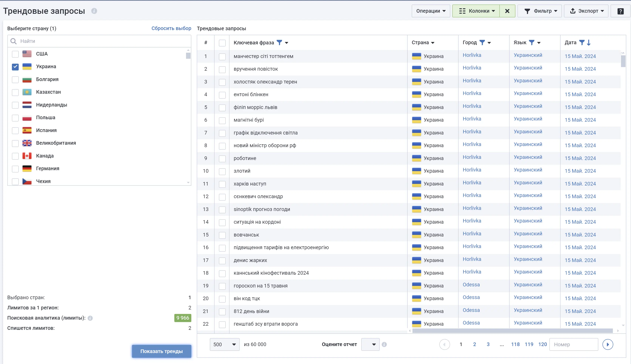Click the info icon next to Поисковая аналитика

tap(90, 318)
